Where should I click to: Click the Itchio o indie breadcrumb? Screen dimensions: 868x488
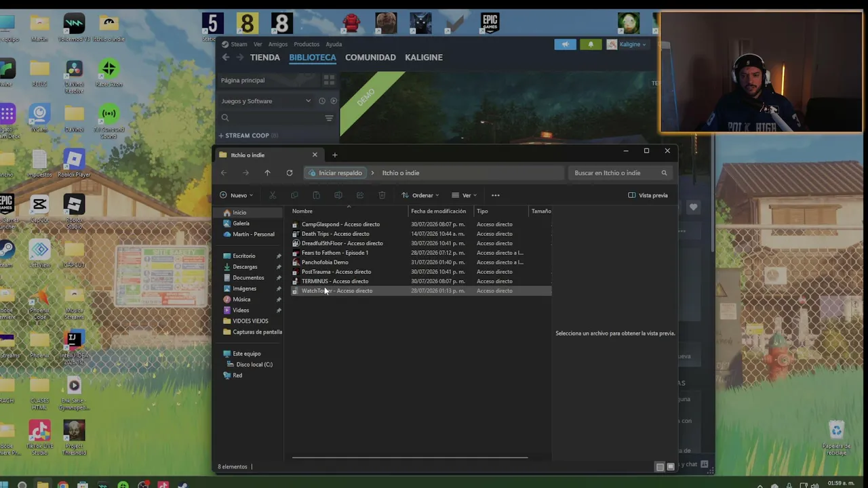point(401,173)
